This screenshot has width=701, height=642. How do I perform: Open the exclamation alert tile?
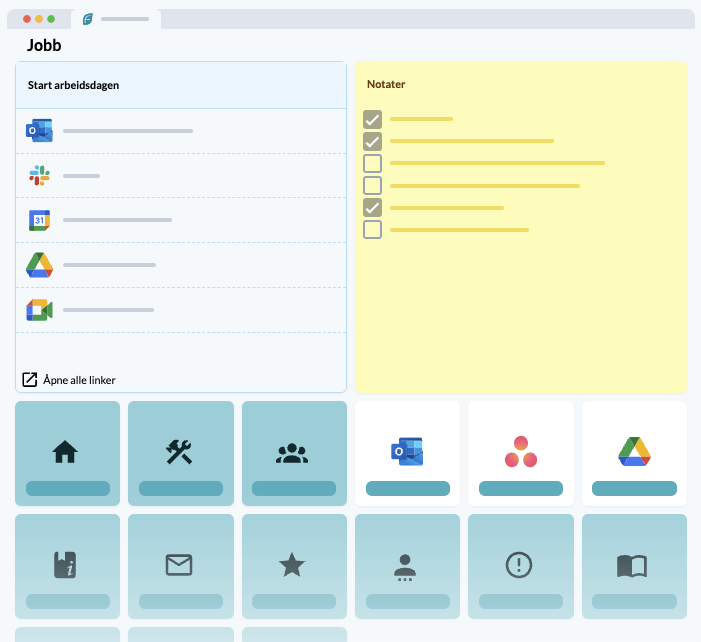tap(521, 566)
